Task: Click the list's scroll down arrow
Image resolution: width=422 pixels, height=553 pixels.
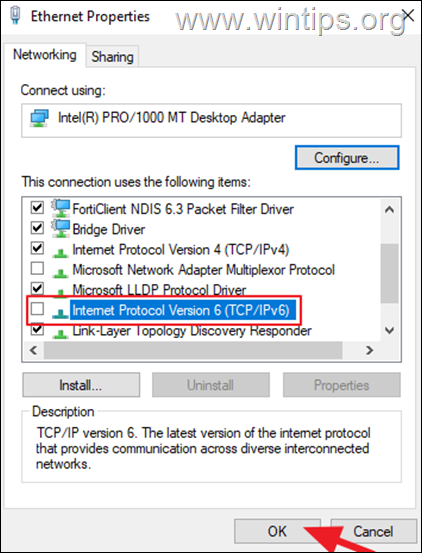Action: click(390, 330)
